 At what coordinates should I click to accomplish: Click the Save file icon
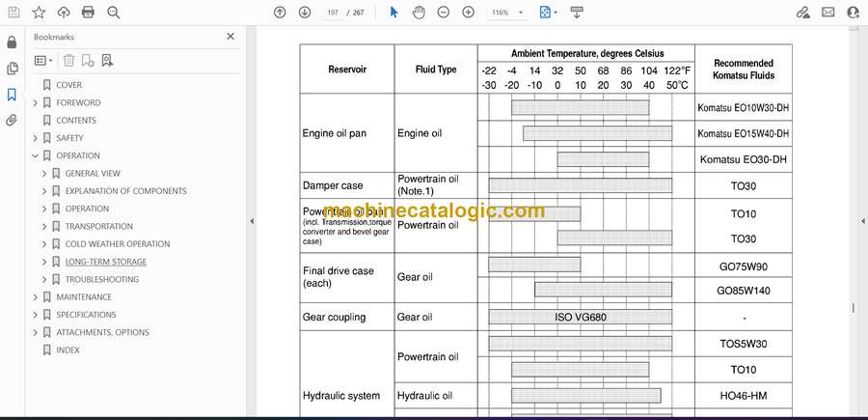[x=14, y=13]
